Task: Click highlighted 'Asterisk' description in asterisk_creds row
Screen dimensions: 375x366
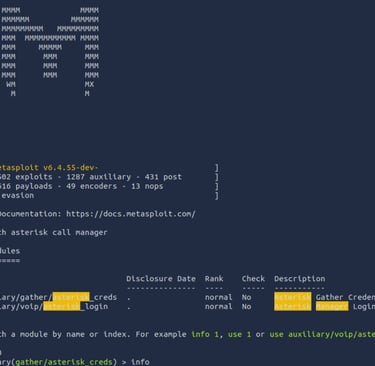Action: pos(293,297)
